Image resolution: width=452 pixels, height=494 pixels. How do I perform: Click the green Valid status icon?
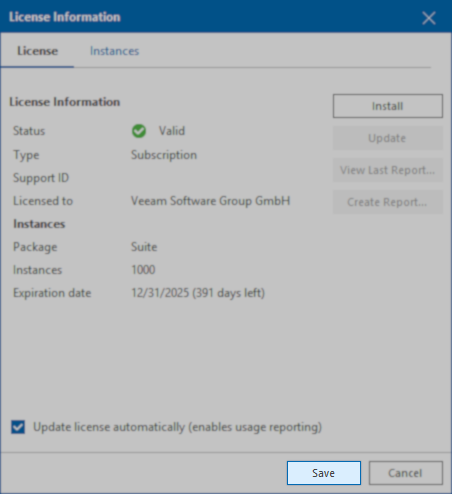tap(139, 131)
